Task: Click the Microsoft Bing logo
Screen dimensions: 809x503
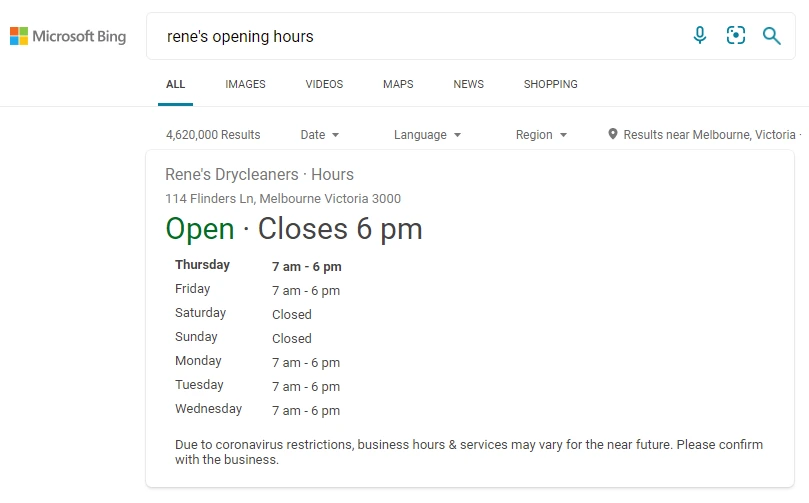Action: (68, 36)
